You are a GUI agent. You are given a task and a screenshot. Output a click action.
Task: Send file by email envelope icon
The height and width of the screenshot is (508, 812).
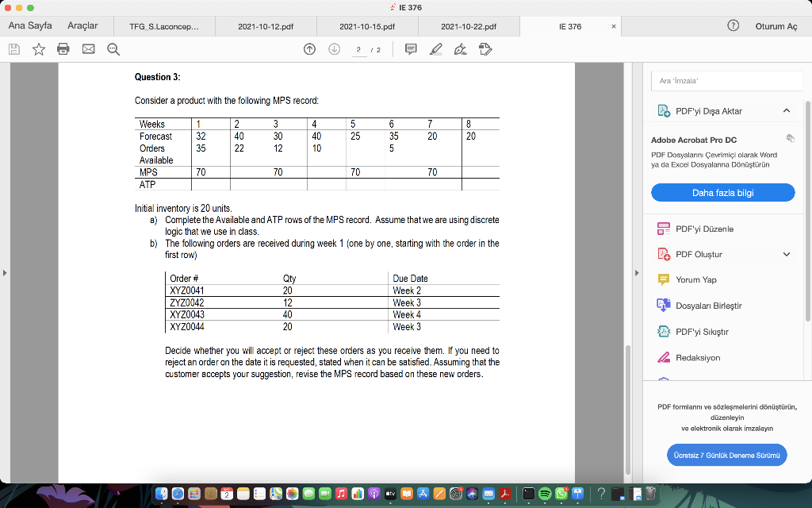pyautogui.click(x=89, y=49)
